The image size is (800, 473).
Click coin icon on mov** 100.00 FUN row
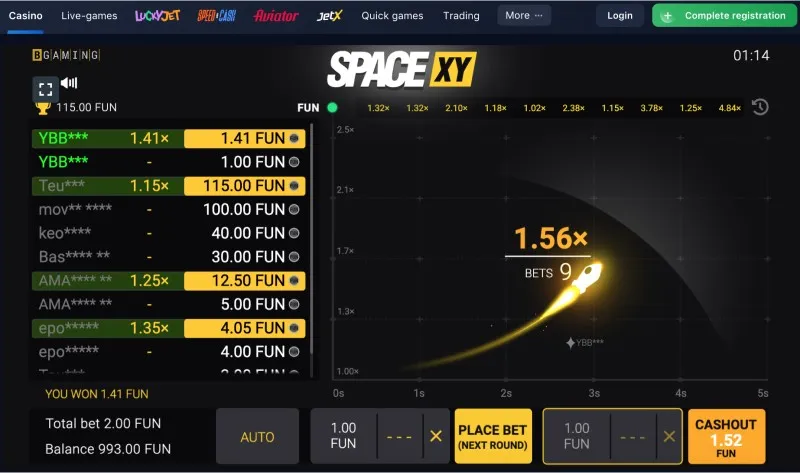click(x=294, y=209)
